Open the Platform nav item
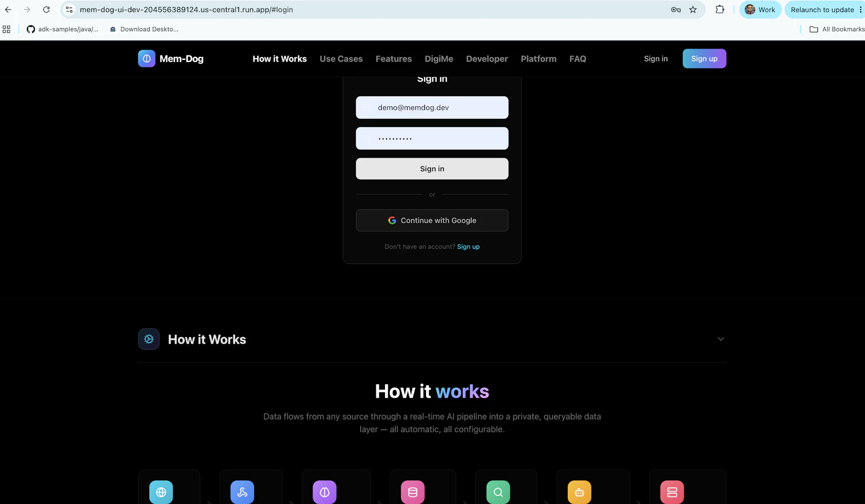Image resolution: width=865 pixels, height=504 pixels. [x=538, y=59]
